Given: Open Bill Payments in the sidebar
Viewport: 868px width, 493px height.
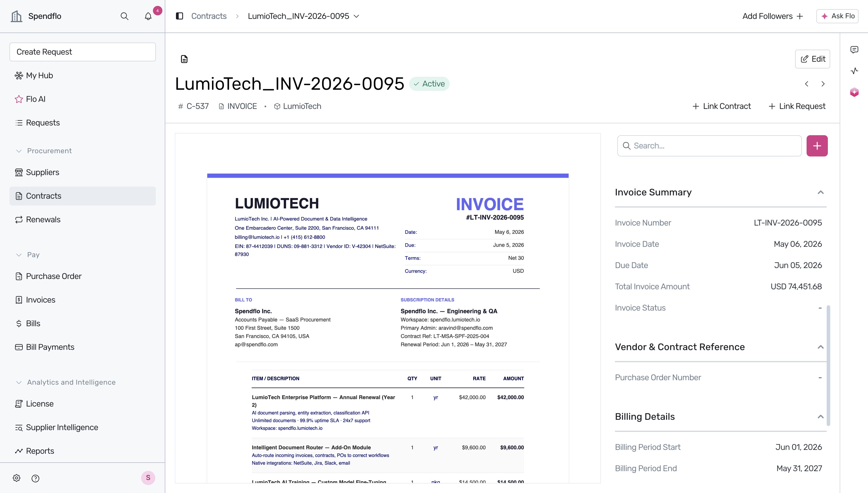Looking at the screenshot, I should (x=83, y=347).
